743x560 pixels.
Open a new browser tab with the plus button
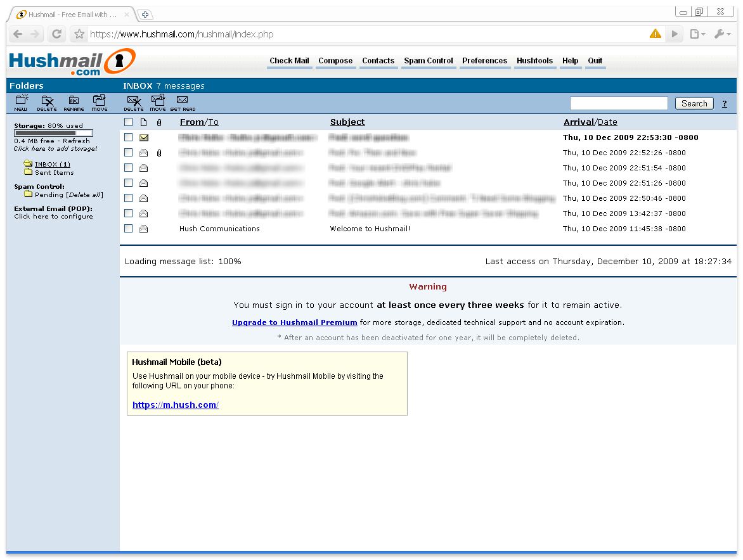[x=145, y=15]
